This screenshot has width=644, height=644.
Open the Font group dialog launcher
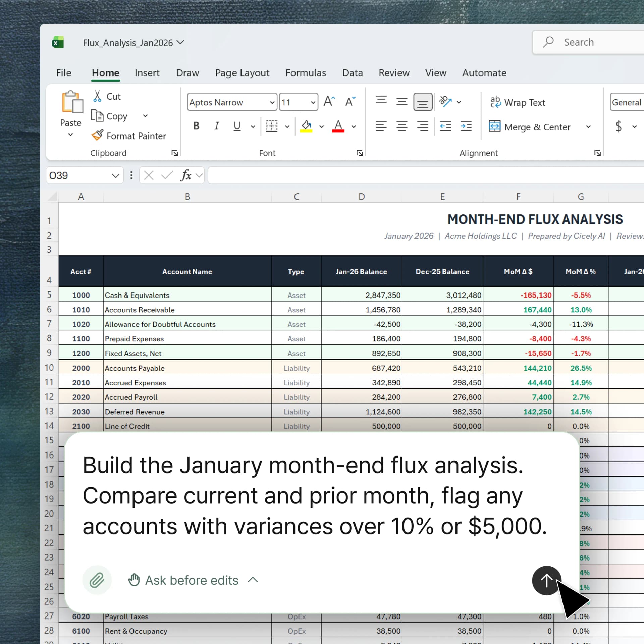point(359,153)
